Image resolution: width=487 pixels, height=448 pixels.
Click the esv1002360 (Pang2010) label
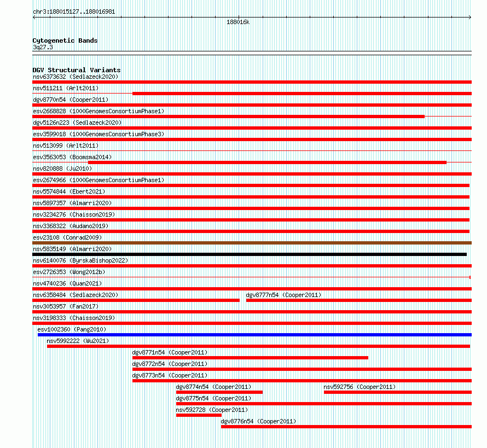(72, 329)
